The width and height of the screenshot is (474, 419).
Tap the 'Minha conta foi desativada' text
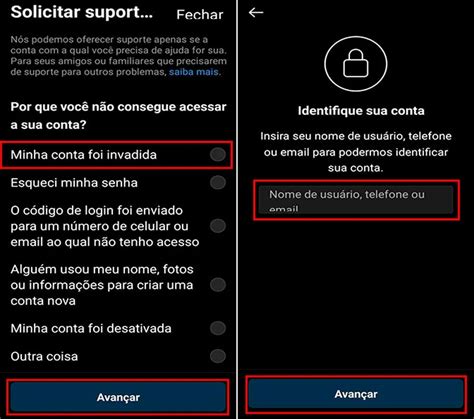coord(91,328)
